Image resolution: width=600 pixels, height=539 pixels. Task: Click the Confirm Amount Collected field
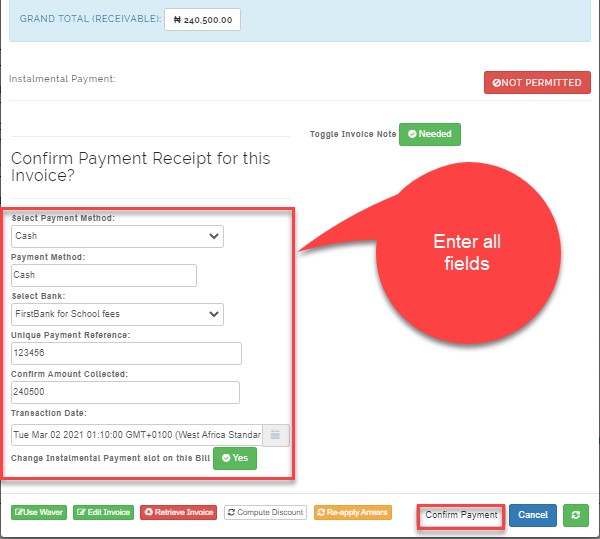pyautogui.click(x=126, y=392)
